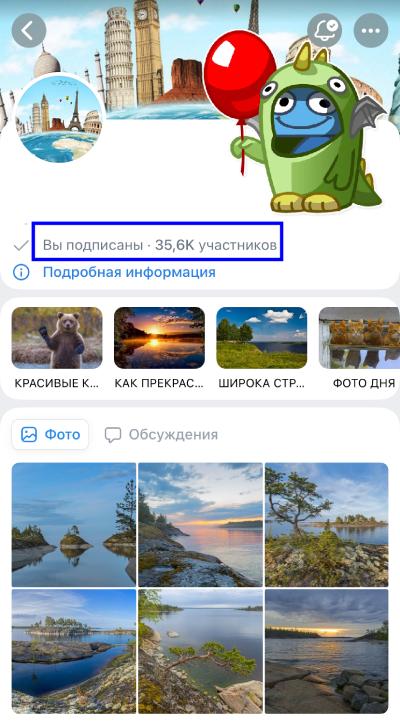Open the three-dots more options menu
The height and width of the screenshot is (725, 400).
pyautogui.click(x=371, y=31)
